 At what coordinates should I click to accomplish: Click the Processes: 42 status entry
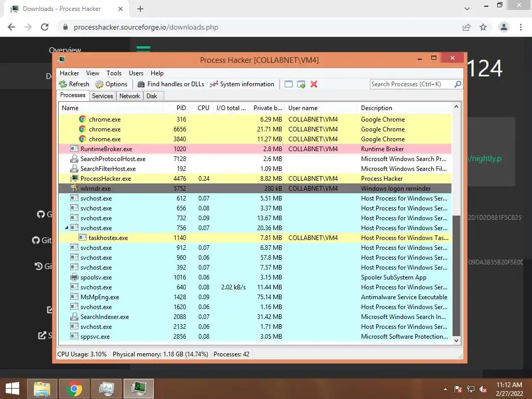coord(231,354)
